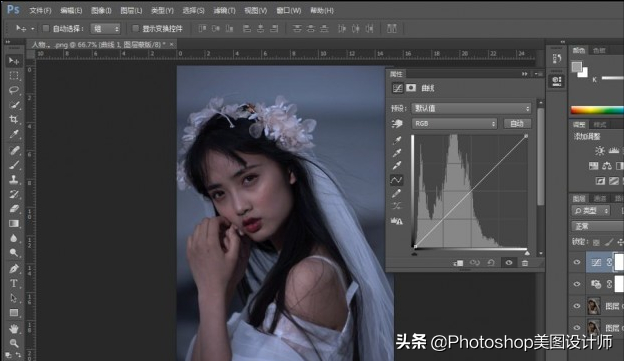The height and width of the screenshot is (361, 624).
Task: Click the white point slider under histogram
Action: [527, 253]
